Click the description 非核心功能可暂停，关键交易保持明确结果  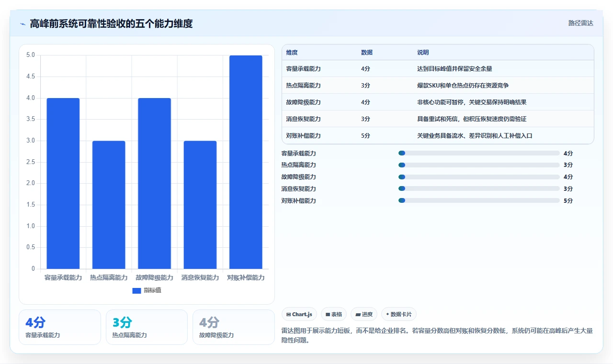[x=472, y=102]
